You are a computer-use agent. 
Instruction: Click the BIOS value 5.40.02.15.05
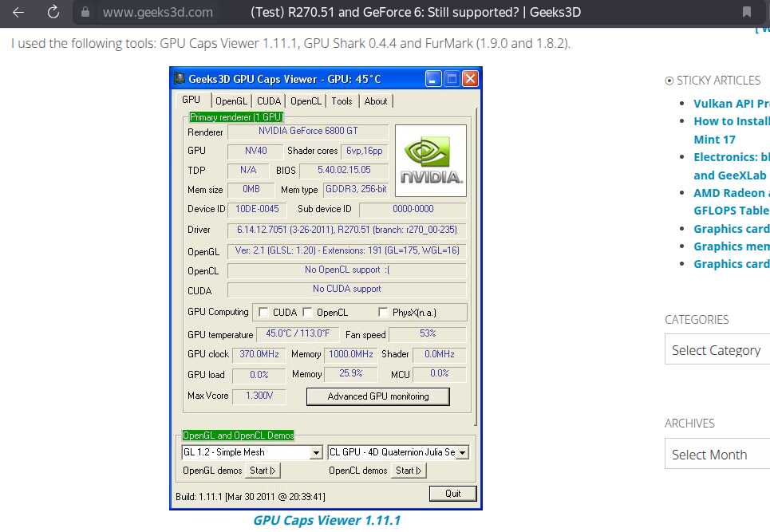click(x=344, y=171)
